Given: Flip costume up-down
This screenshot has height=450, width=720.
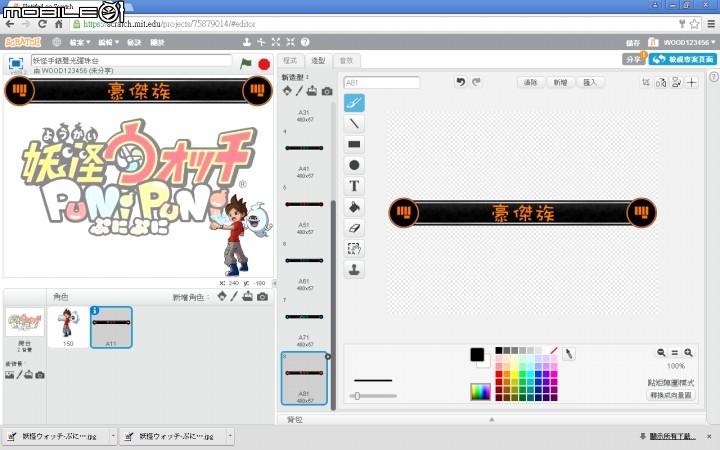Looking at the screenshot, I should [676, 82].
